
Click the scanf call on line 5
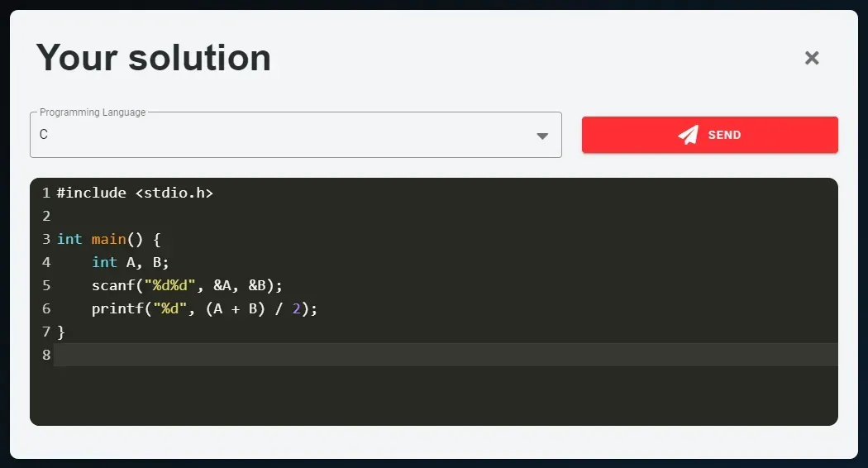pyautogui.click(x=187, y=285)
